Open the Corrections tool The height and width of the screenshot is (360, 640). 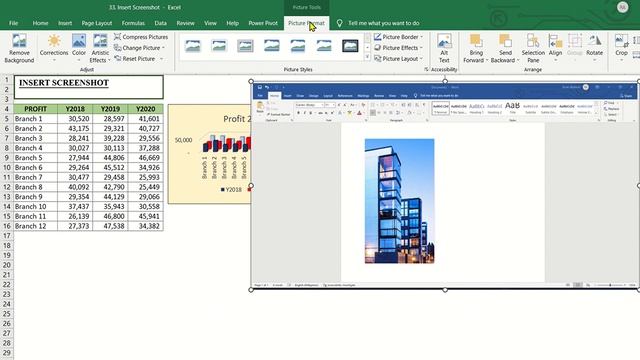tap(54, 47)
